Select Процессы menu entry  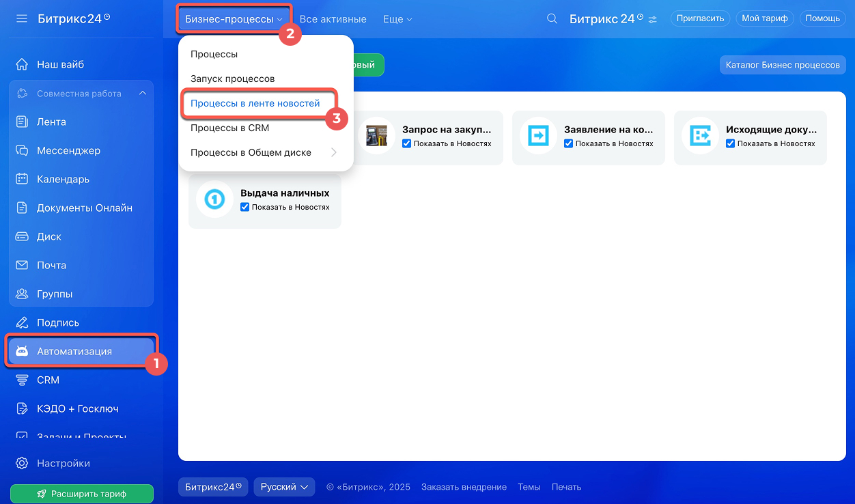pos(266,54)
